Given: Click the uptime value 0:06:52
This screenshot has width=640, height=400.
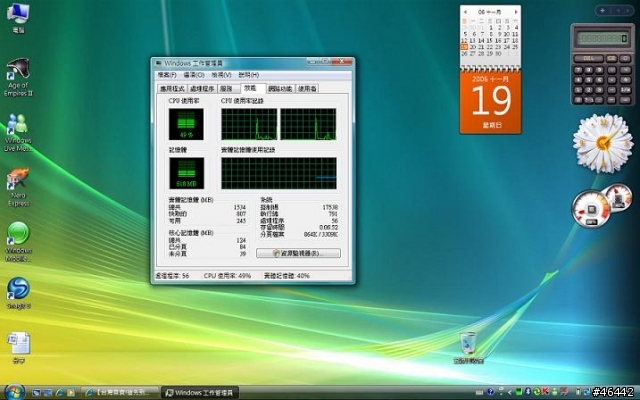Looking at the screenshot, I should click(x=329, y=227).
